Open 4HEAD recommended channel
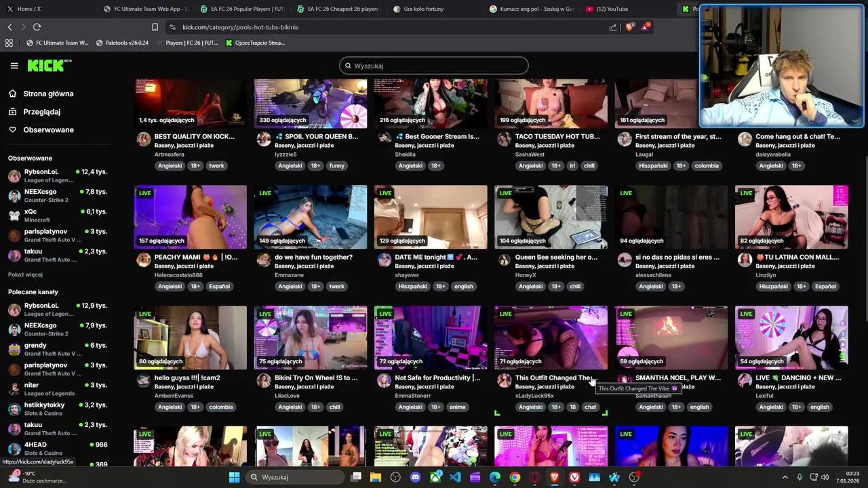The width and height of the screenshot is (868, 488). [x=58, y=449]
